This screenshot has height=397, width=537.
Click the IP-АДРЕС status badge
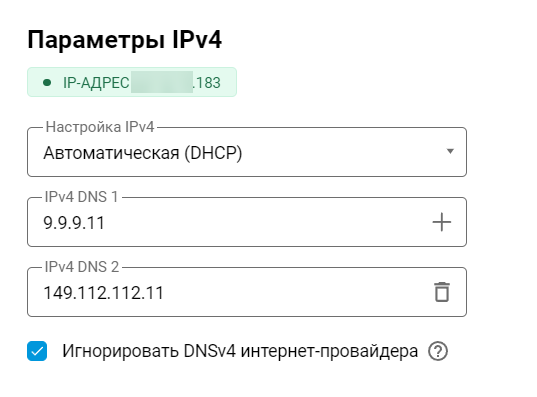pos(132,82)
